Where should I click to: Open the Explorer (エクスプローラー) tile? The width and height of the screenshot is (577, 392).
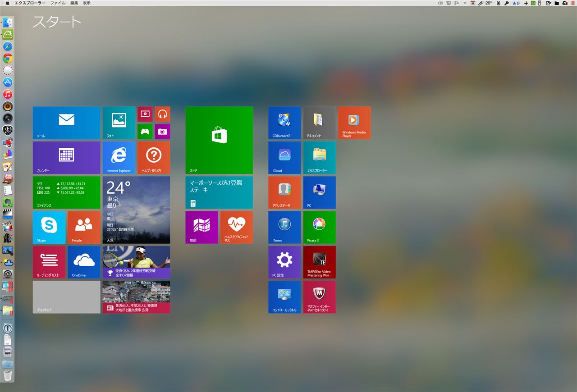pos(320,158)
